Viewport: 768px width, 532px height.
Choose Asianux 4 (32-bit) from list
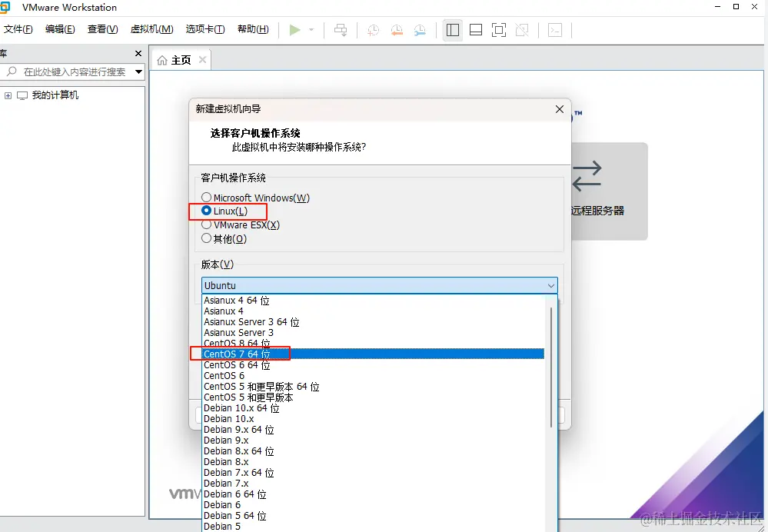point(374,311)
